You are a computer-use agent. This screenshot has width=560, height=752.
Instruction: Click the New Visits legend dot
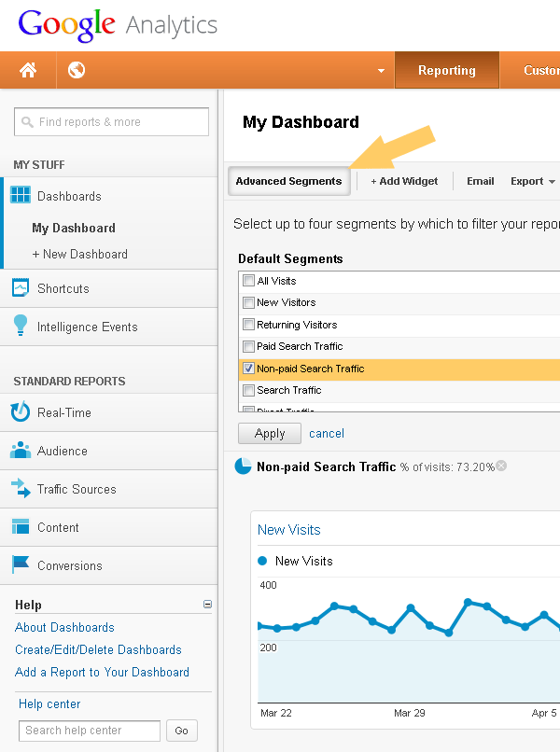(262, 561)
